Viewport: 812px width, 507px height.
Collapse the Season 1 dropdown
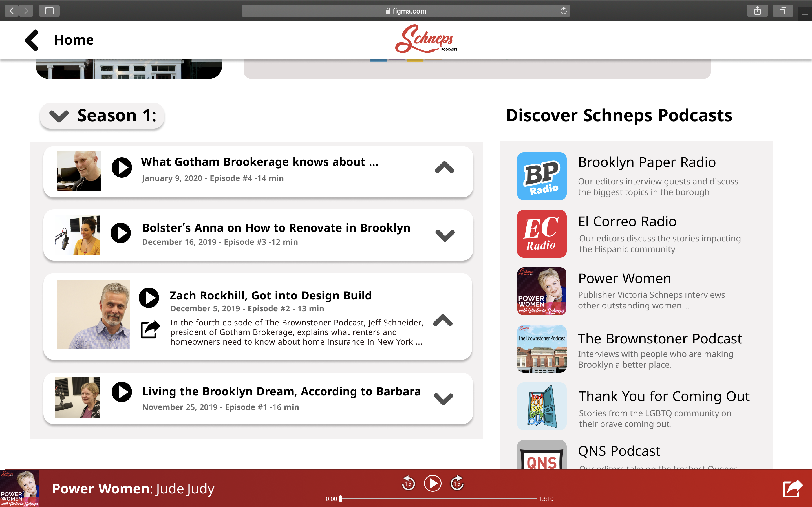coord(102,116)
